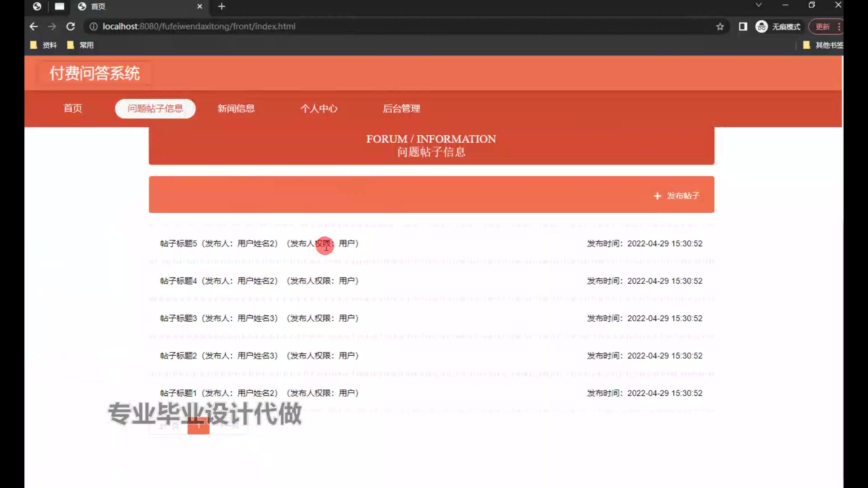The height and width of the screenshot is (488, 868).
Task: Go to 首页 navigation item
Action: (73, 108)
